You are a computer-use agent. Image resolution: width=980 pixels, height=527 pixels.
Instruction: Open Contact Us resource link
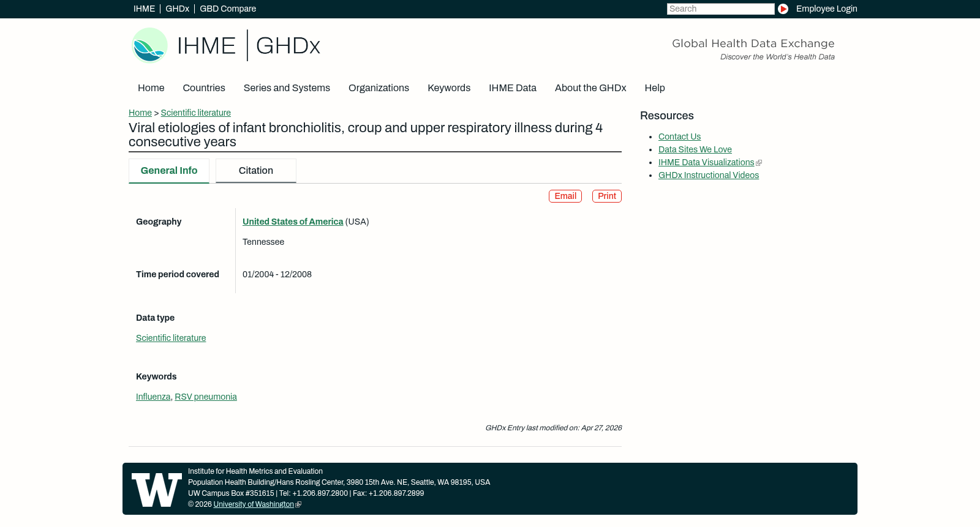click(x=679, y=137)
